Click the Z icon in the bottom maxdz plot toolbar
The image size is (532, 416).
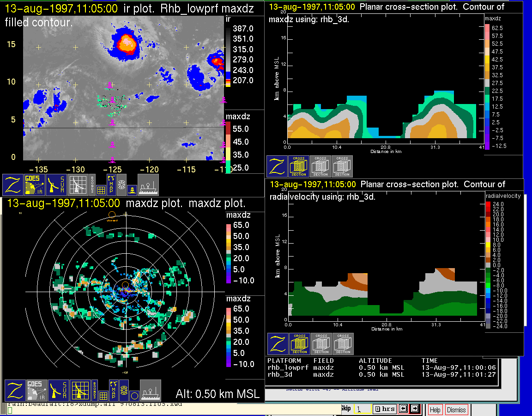[x=14, y=391]
